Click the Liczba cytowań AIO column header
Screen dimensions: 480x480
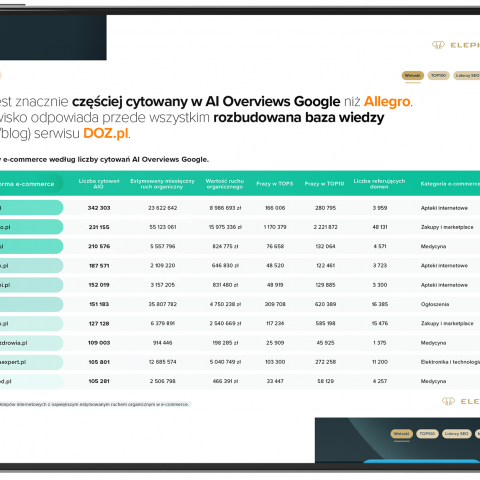[x=99, y=184]
